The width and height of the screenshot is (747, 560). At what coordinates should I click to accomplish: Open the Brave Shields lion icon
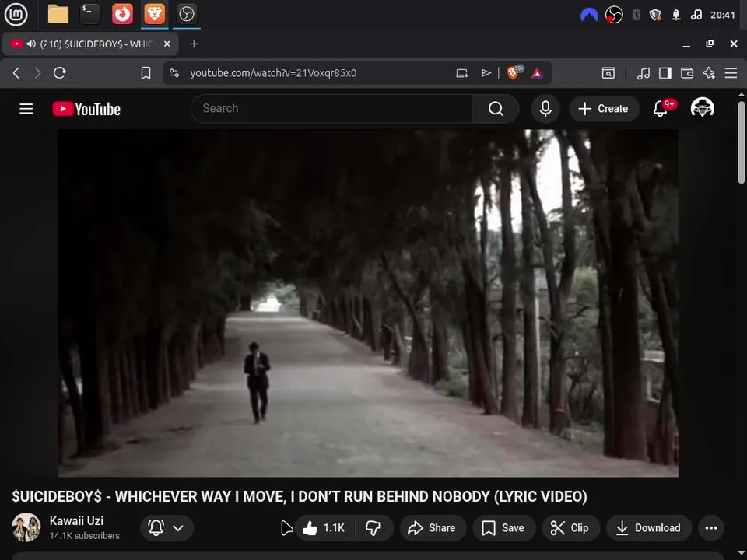[514, 72]
